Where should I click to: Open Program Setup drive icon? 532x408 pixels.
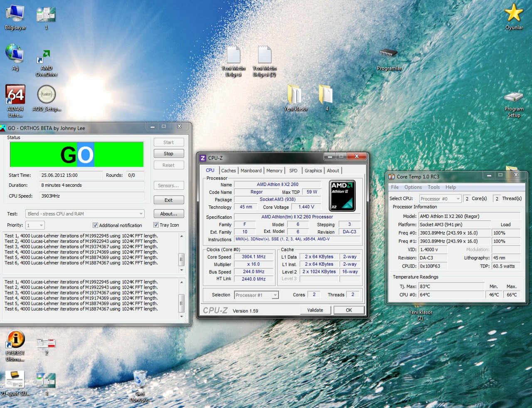514,104
